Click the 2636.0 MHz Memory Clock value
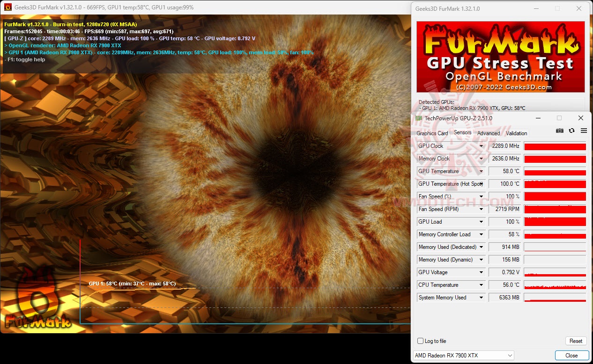The image size is (593, 364). point(505,159)
